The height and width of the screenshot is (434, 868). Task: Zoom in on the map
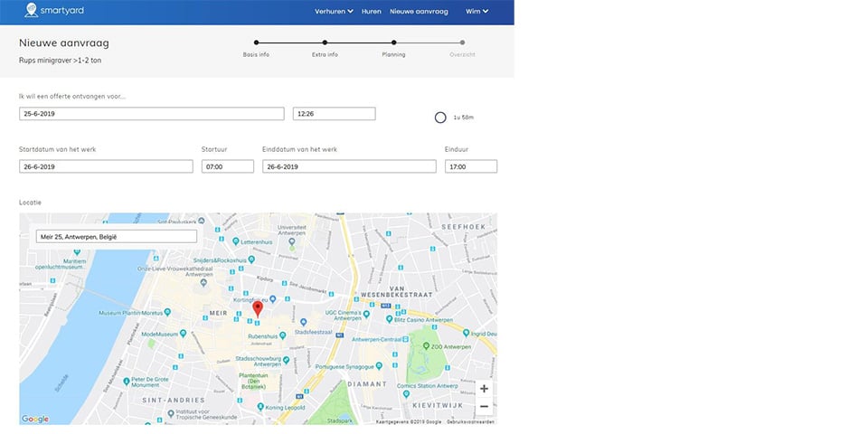pyautogui.click(x=484, y=389)
